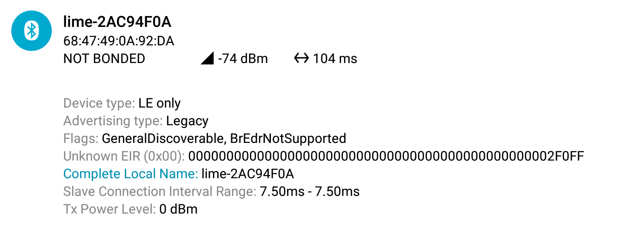This screenshot has height=228, width=644.
Task: Click the Device type LE only row
Action: (122, 104)
